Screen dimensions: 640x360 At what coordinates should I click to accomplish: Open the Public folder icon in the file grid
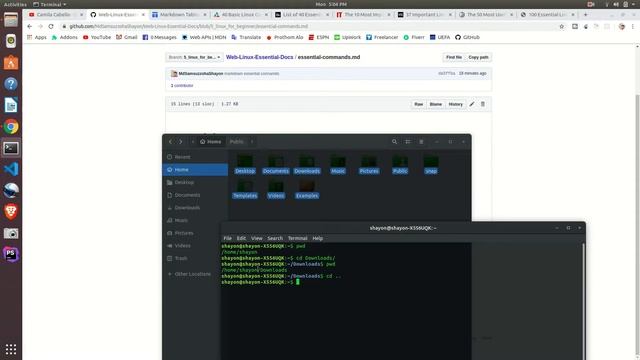tap(400, 164)
